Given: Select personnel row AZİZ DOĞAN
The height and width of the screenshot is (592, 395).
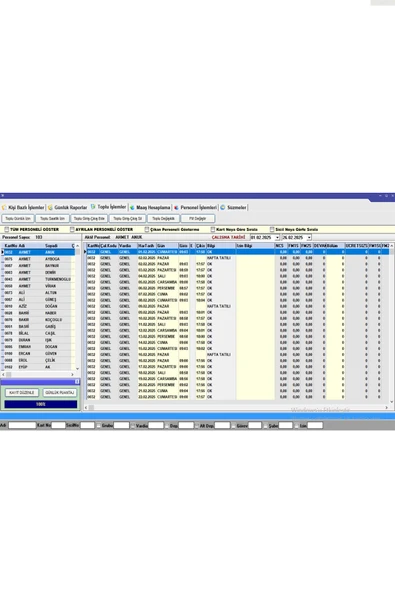Looking at the screenshot, I should pos(39,306).
